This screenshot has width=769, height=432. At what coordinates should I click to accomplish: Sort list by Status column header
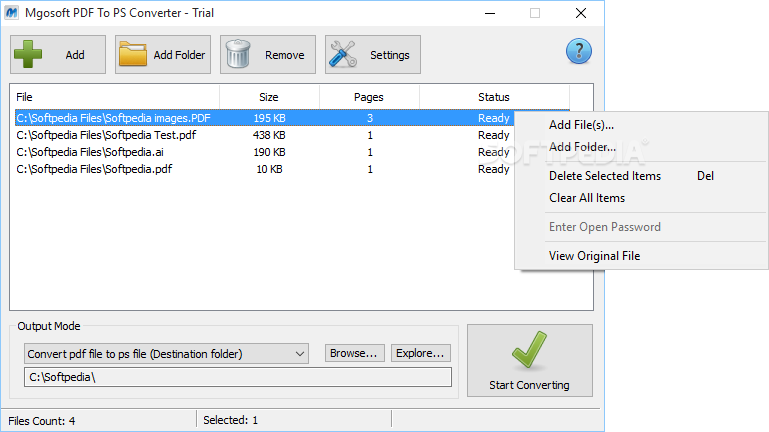coord(494,97)
